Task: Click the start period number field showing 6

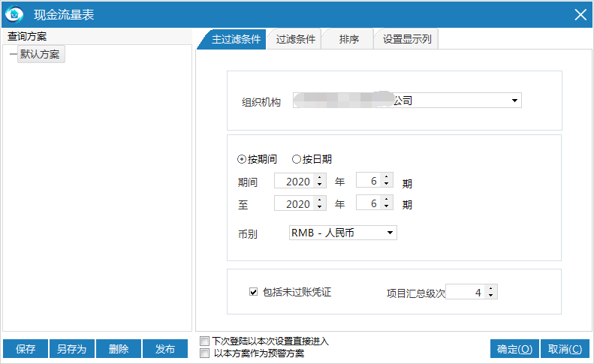Action: pos(369,180)
